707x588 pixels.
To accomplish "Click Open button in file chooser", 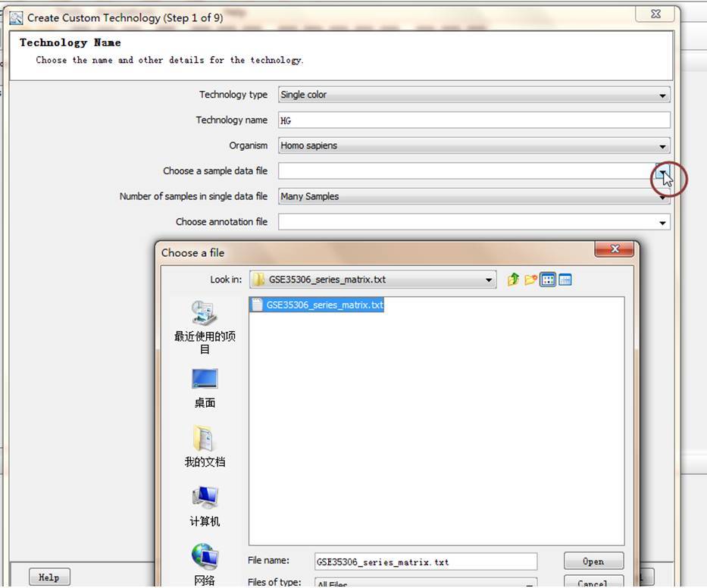I will (593, 561).
